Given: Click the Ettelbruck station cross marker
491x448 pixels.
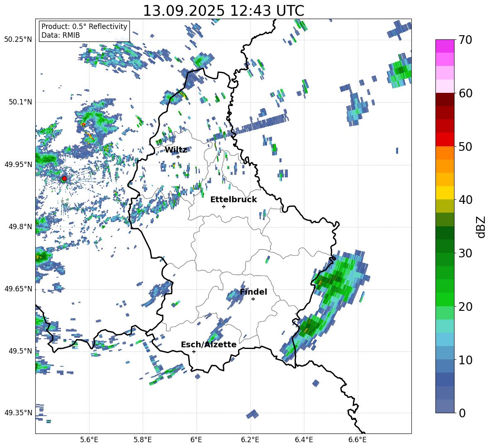Looking at the screenshot, I should [224, 206].
